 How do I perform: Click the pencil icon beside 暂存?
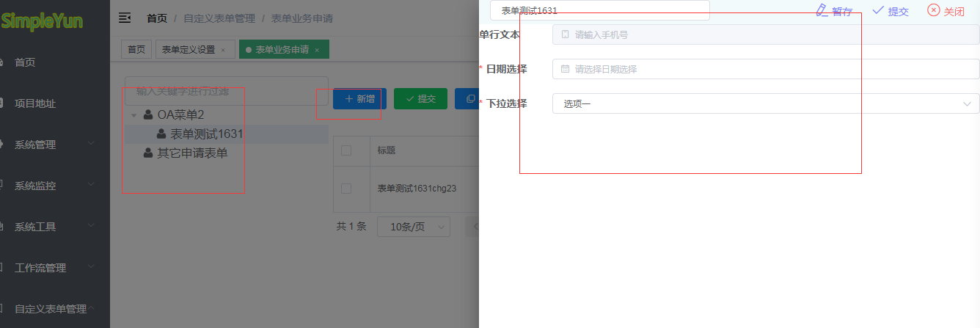click(822, 10)
